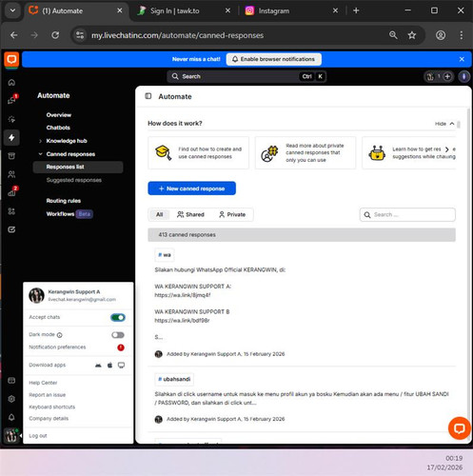Click the desktop download app icon
This screenshot has height=476, width=473.
[x=121, y=366]
